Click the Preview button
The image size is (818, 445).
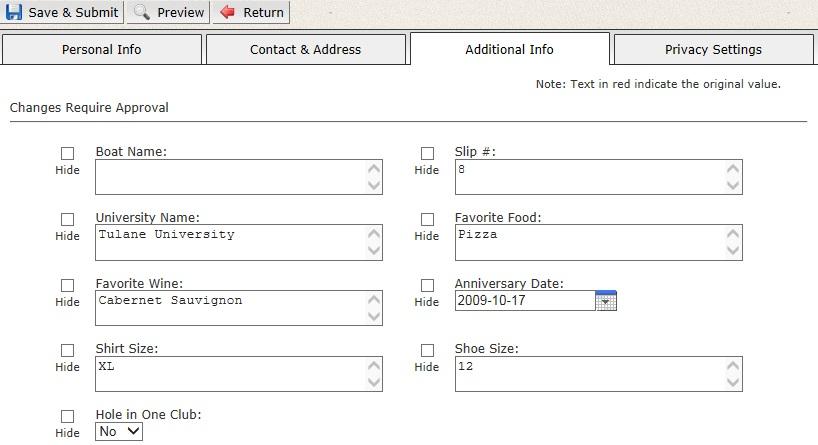tap(169, 13)
